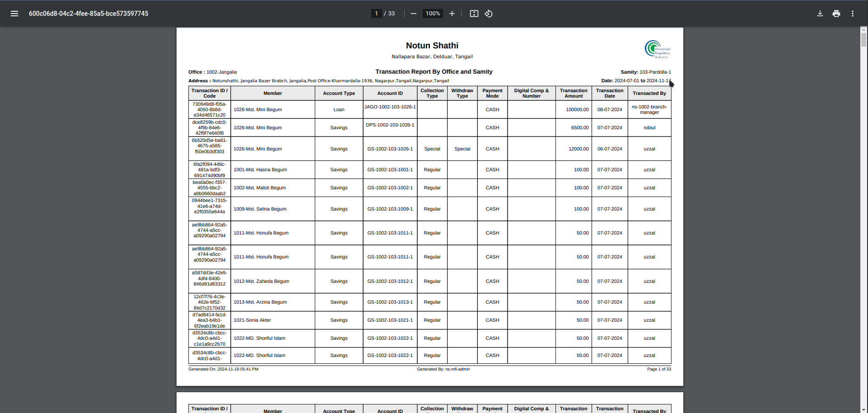Image resolution: width=868 pixels, height=413 pixels.
Task: Click the 100% zoom level field
Action: pyautogui.click(x=433, y=14)
